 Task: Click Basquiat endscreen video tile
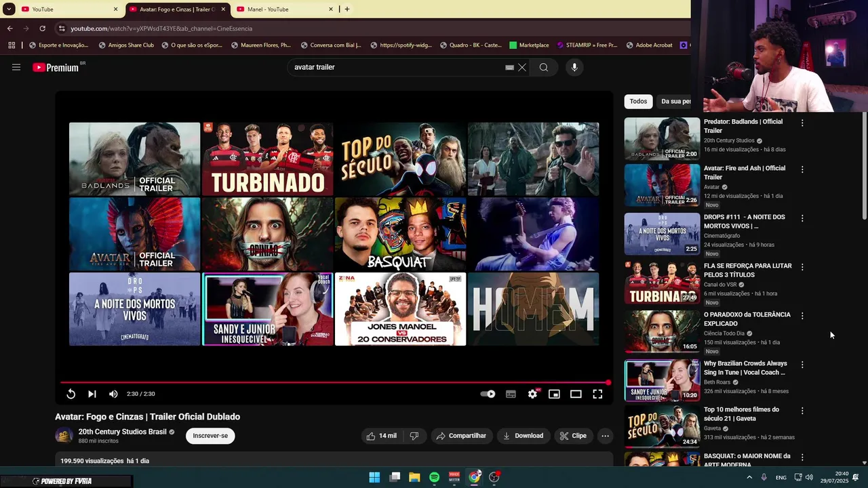[x=401, y=234]
